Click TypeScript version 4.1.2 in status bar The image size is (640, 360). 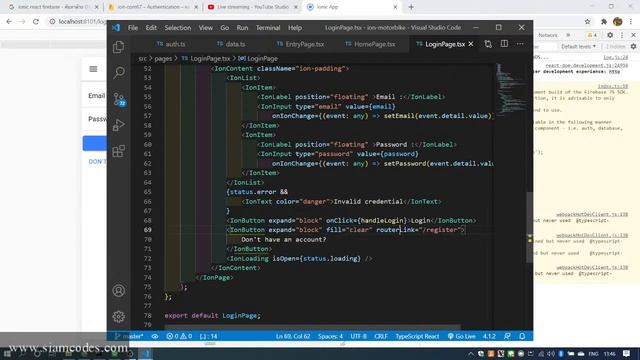point(489,336)
